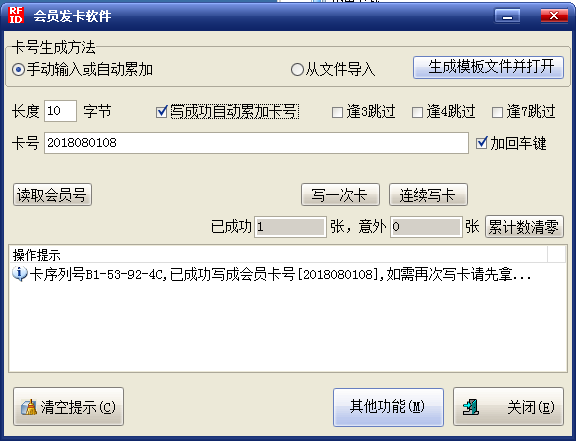Click the info icon in operation hint message

point(20,274)
